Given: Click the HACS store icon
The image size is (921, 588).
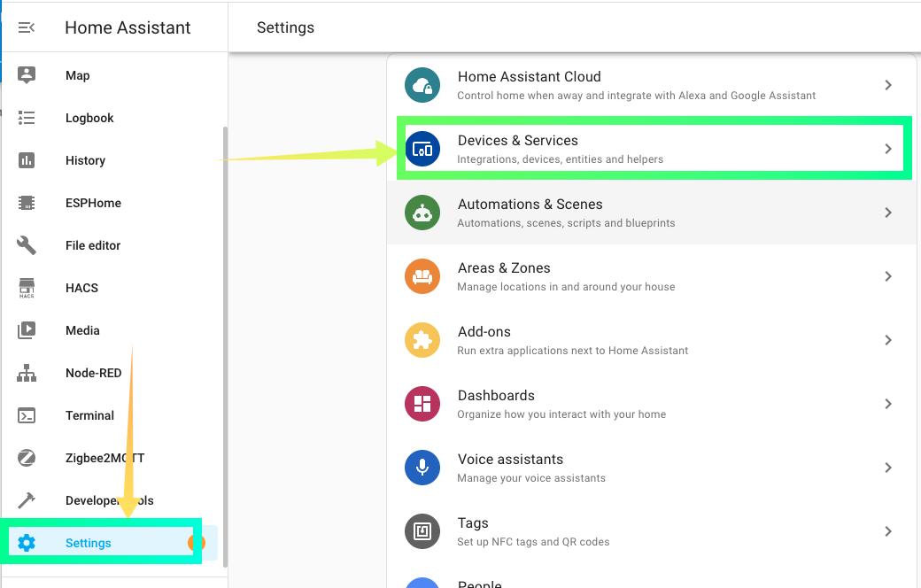Looking at the screenshot, I should (x=27, y=288).
